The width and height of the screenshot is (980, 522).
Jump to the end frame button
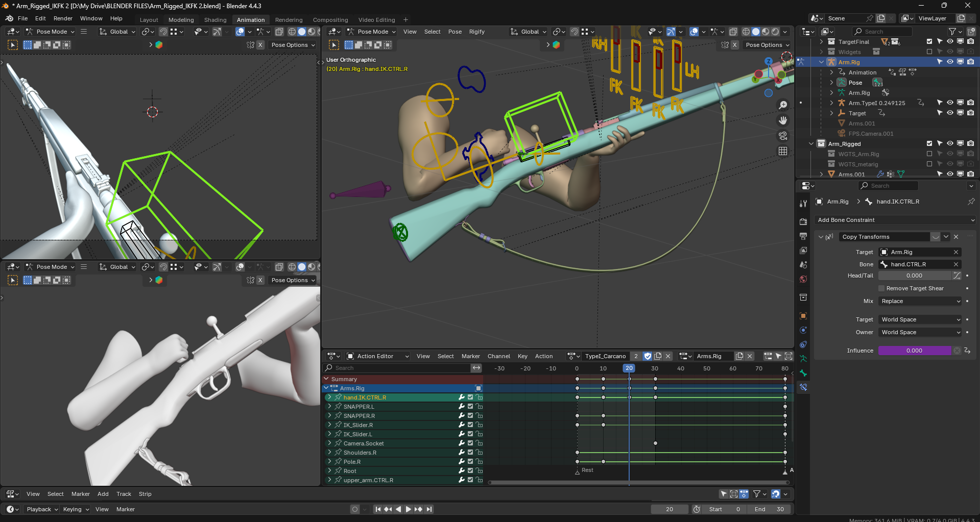pyautogui.click(x=429, y=509)
